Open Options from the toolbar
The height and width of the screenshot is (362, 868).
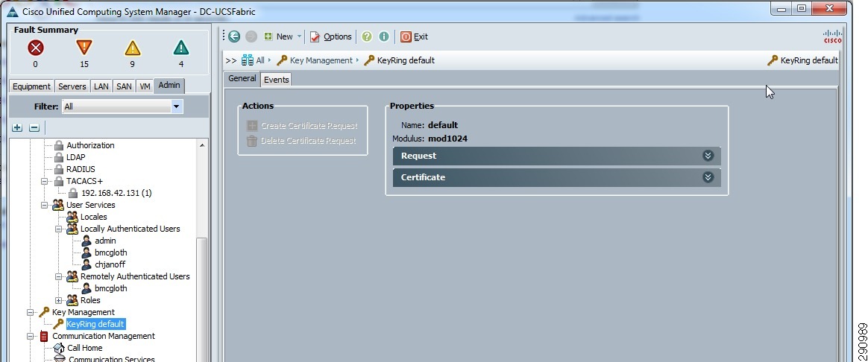click(330, 36)
